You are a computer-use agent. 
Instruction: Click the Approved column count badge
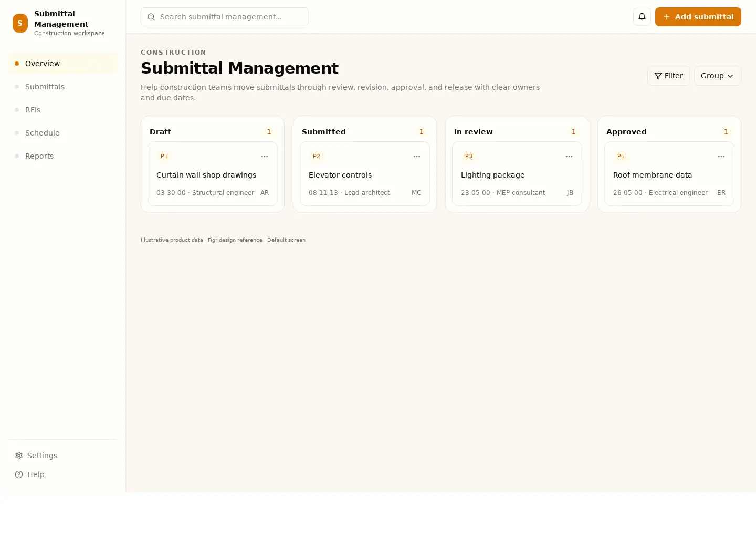pyautogui.click(x=726, y=132)
